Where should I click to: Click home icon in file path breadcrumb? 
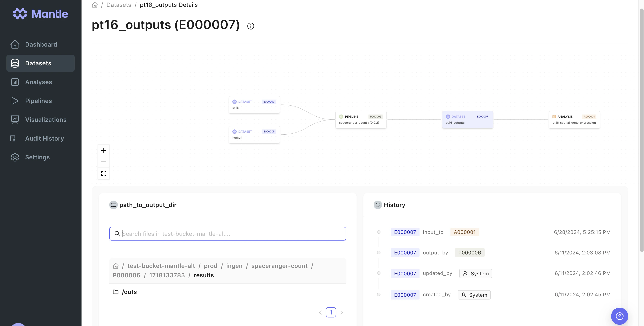(x=115, y=266)
